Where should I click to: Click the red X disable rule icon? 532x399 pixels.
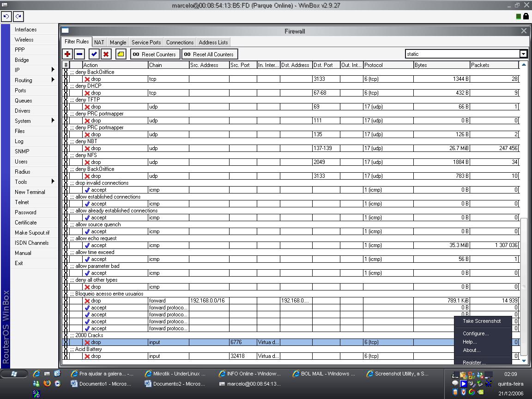[x=106, y=54]
